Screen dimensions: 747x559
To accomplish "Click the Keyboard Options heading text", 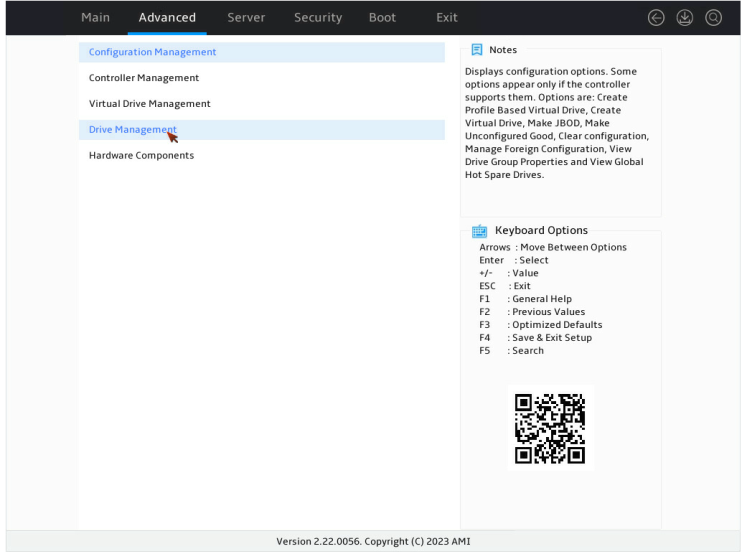I will click(541, 230).
